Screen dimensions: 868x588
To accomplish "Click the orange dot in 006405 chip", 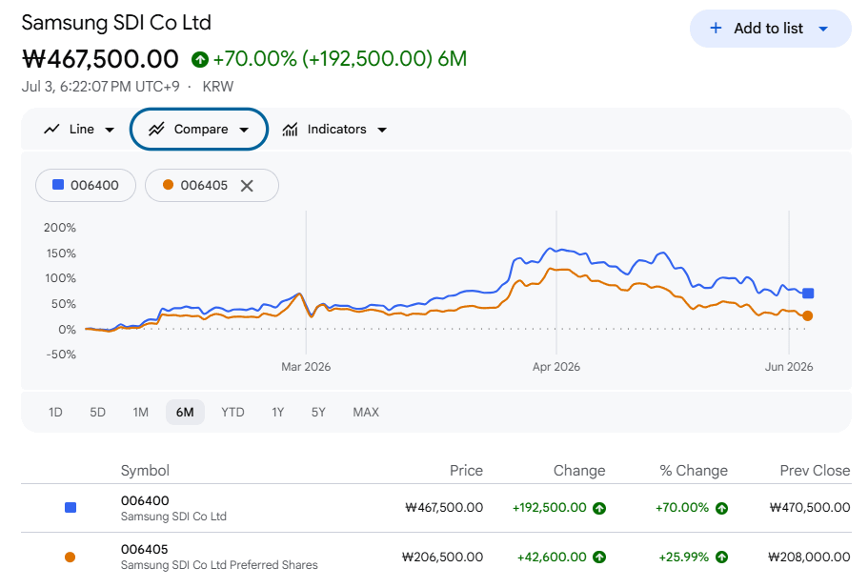I will pyautogui.click(x=168, y=184).
